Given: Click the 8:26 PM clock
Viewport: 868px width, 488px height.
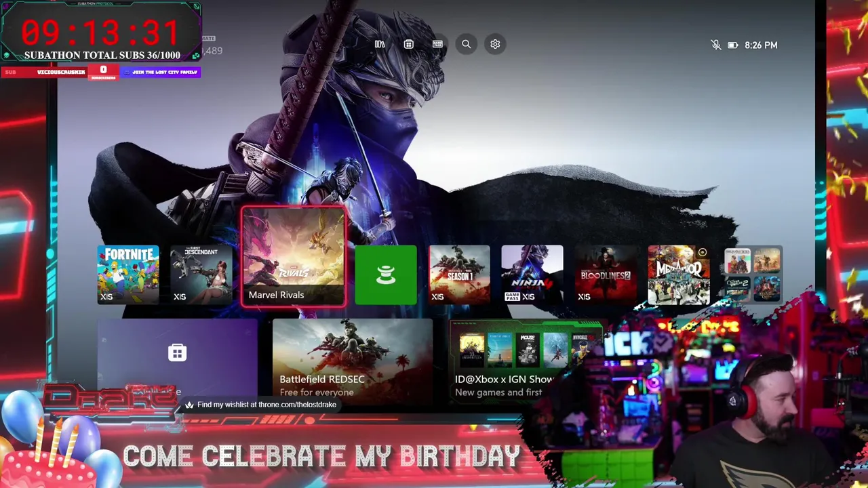Looking at the screenshot, I should point(761,45).
